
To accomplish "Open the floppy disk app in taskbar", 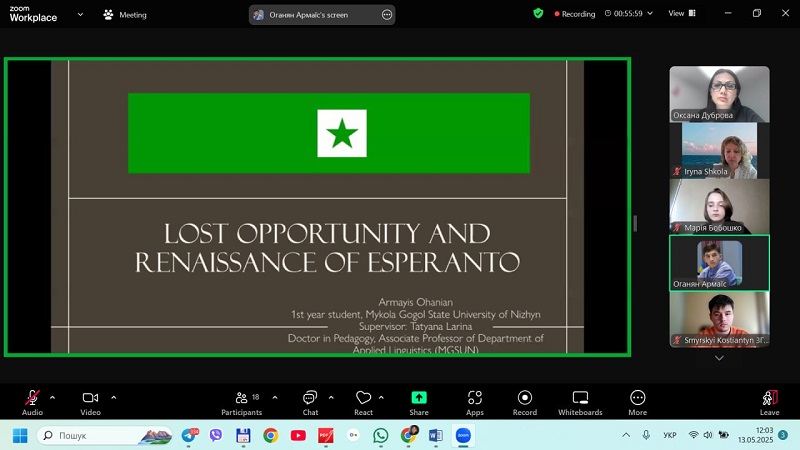I will [x=243, y=435].
